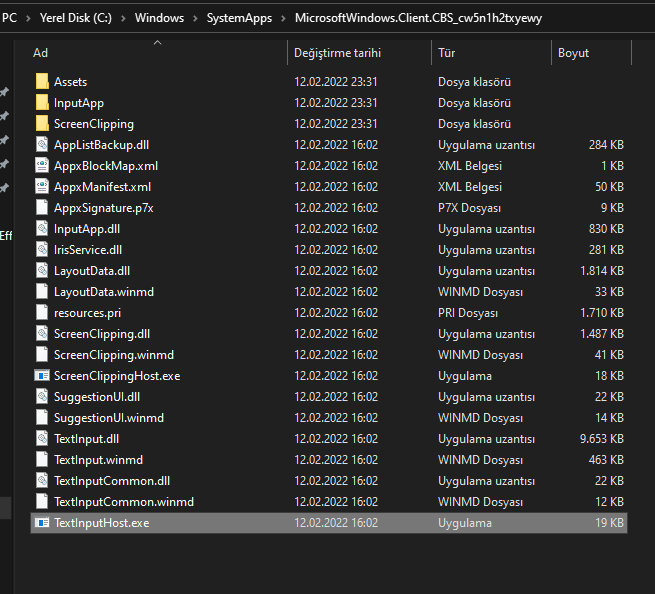Go to Yerel Disk (C:) in breadcrumb
Screen dimensions: 655x594
click(x=76, y=18)
